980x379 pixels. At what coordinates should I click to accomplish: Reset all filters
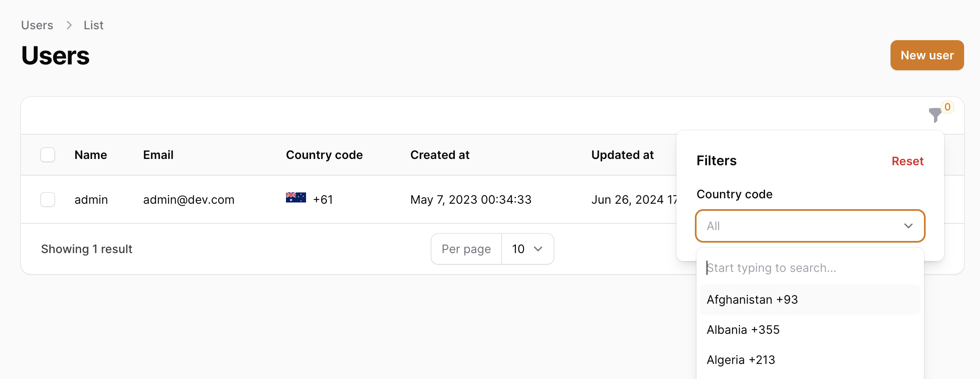907,161
